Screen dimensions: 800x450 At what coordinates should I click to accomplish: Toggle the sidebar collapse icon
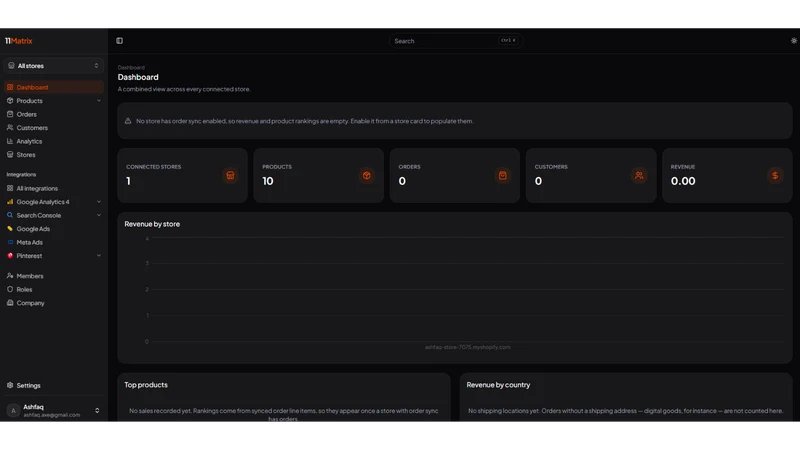pos(119,41)
